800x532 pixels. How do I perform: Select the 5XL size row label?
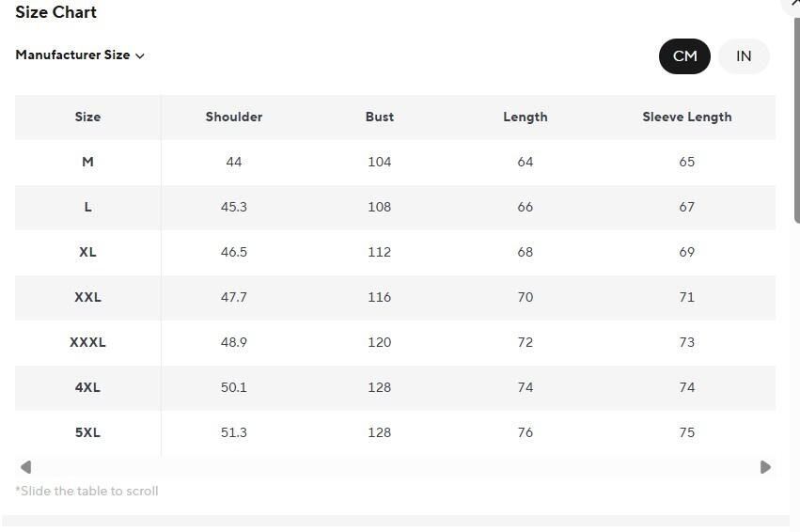click(x=87, y=432)
